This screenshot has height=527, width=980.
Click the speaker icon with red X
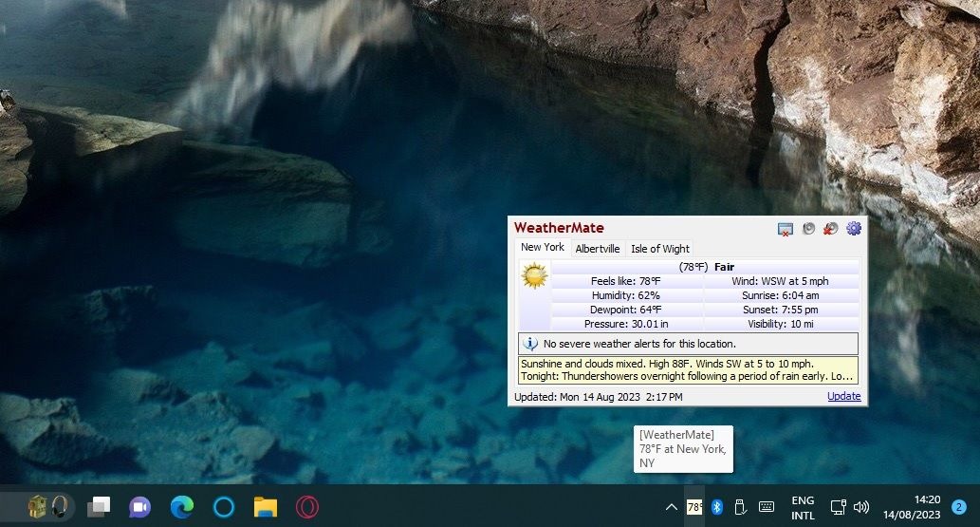[x=831, y=229]
